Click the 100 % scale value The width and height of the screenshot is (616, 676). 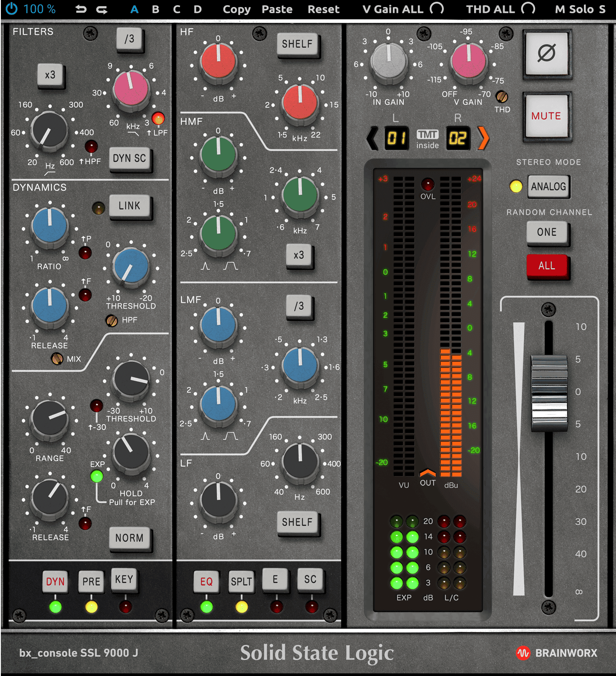coord(40,9)
